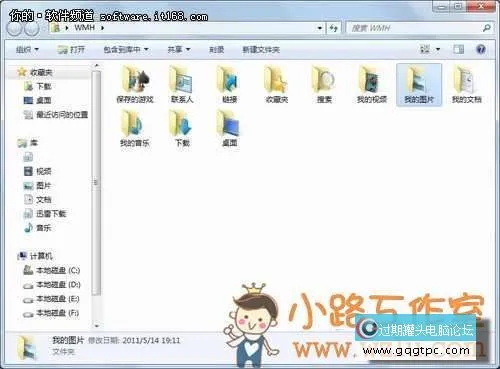Viewport: 500px width, 369px height.
Task: Click the WMH breadcrumb segment
Action: pos(84,28)
